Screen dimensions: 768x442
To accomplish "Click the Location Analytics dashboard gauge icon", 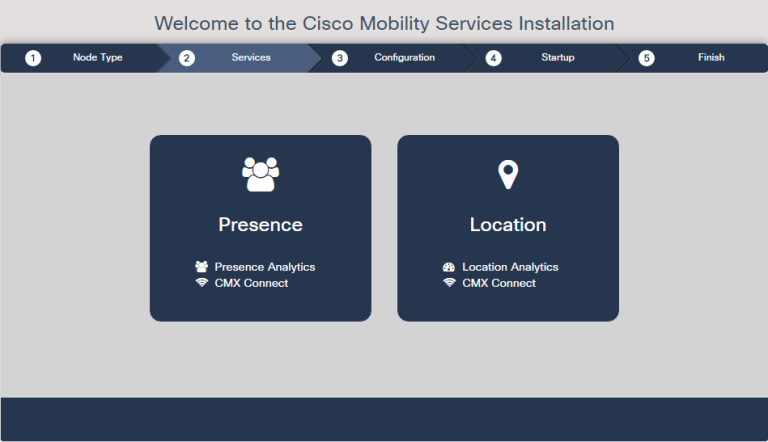I will point(449,267).
